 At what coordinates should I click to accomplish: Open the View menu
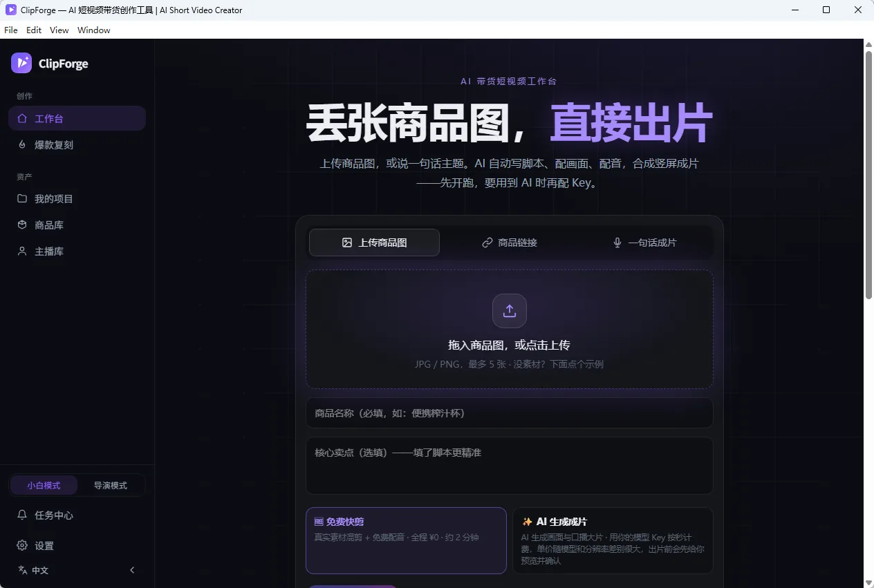coord(59,30)
